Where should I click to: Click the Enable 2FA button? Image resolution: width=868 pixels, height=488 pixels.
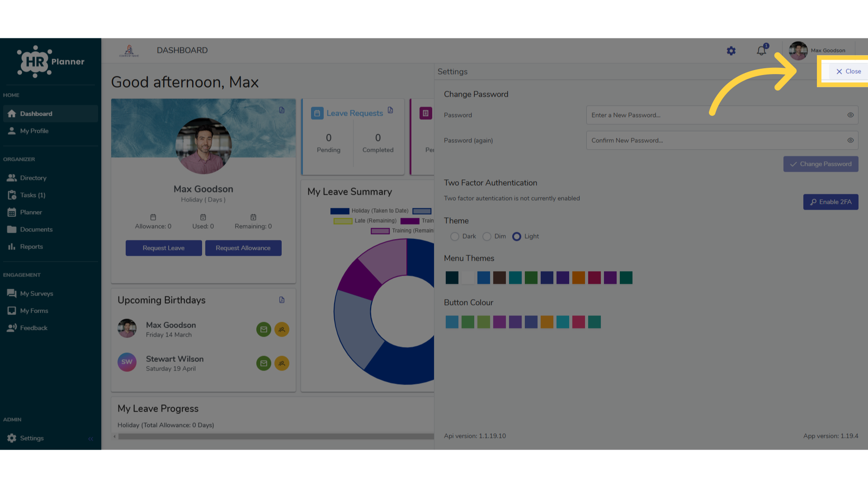pyautogui.click(x=830, y=202)
